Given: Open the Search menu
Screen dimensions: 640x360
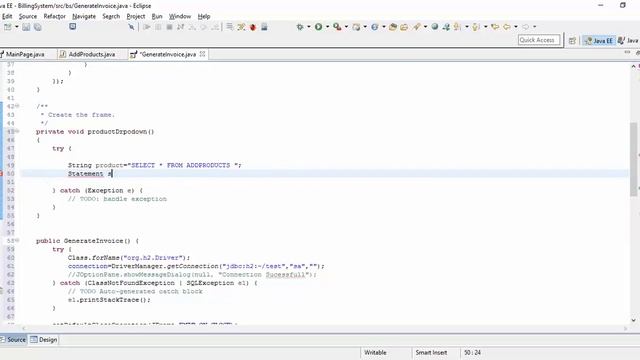Looking at the screenshot, I should (x=111, y=16).
